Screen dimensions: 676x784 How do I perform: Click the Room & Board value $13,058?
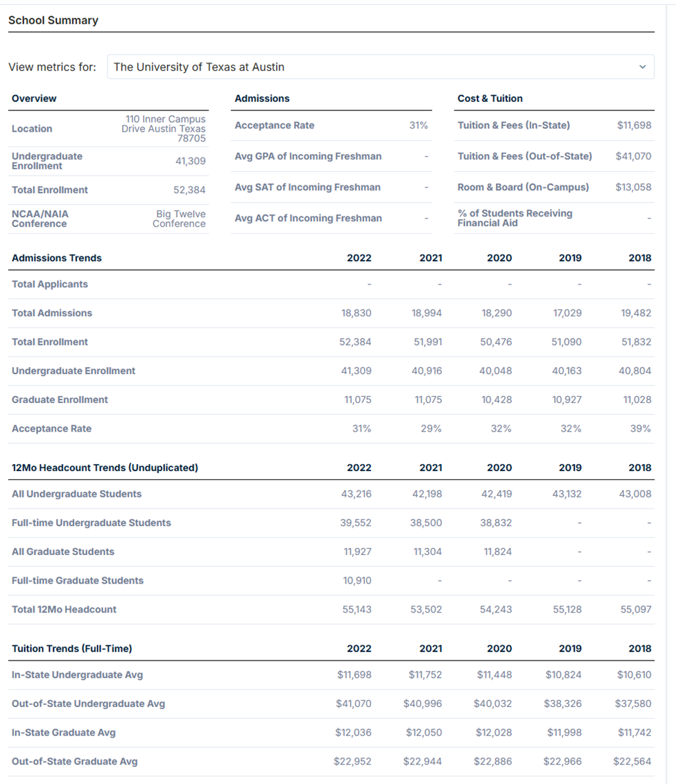[x=634, y=187]
